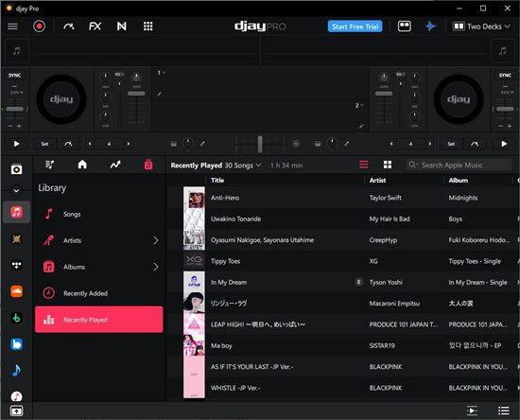The width and height of the screenshot is (520, 420).
Task: Increase left deck loop length
Action: pyautogui.click(x=129, y=144)
